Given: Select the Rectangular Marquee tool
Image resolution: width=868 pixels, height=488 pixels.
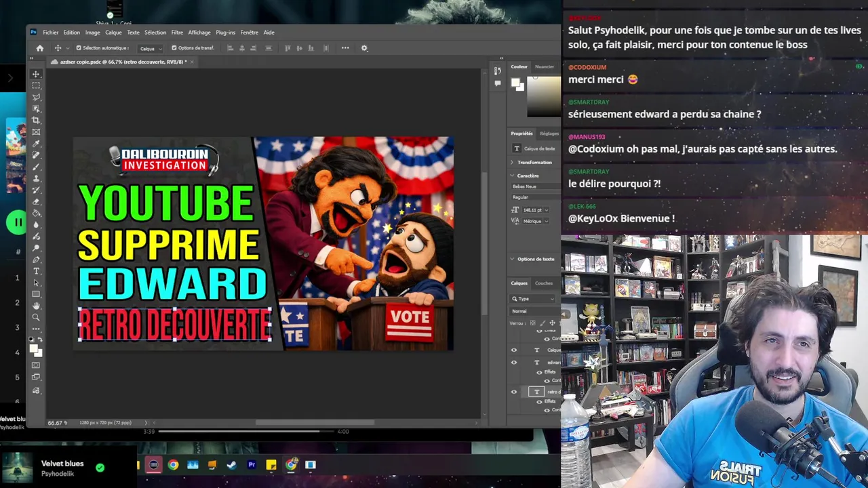Looking at the screenshot, I should tap(36, 85).
